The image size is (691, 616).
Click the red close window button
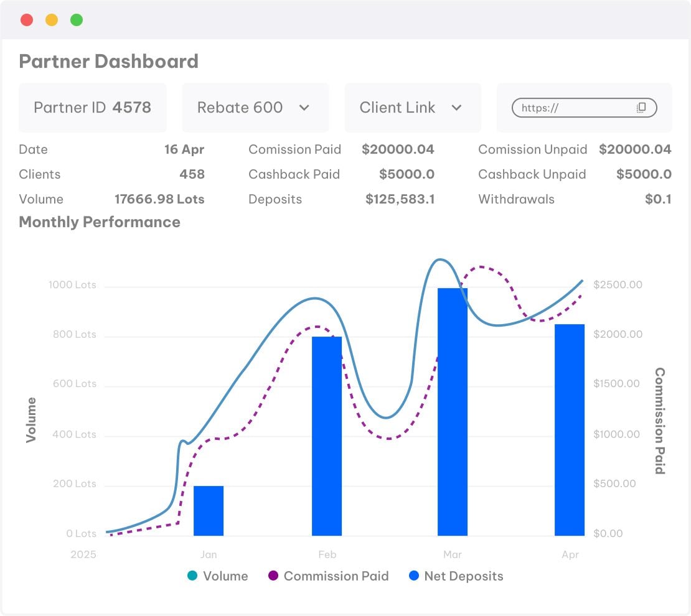pyautogui.click(x=27, y=20)
